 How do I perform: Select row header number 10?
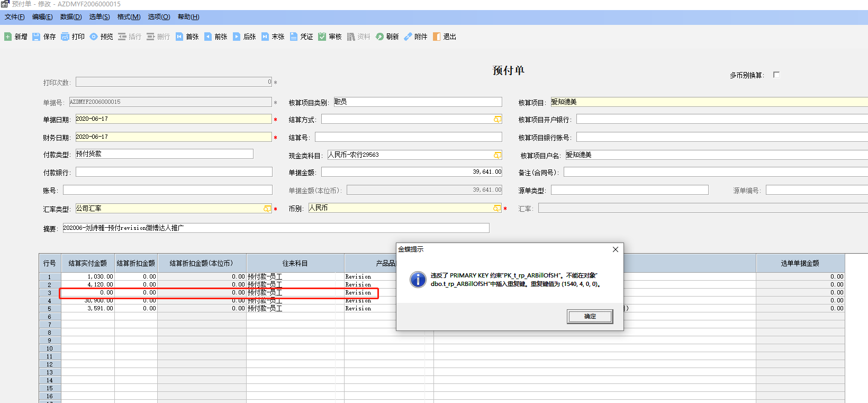click(x=50, y=348)
